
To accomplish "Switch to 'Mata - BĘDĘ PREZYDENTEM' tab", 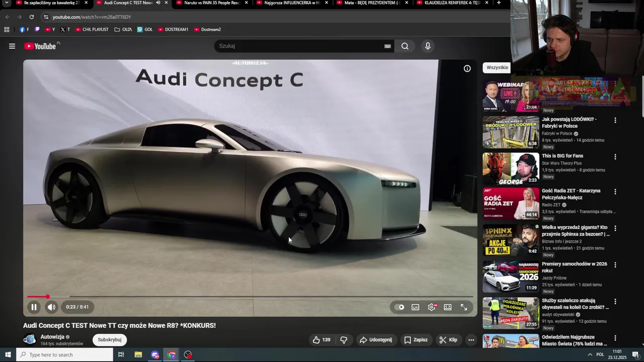I will (x=371, y=3).
